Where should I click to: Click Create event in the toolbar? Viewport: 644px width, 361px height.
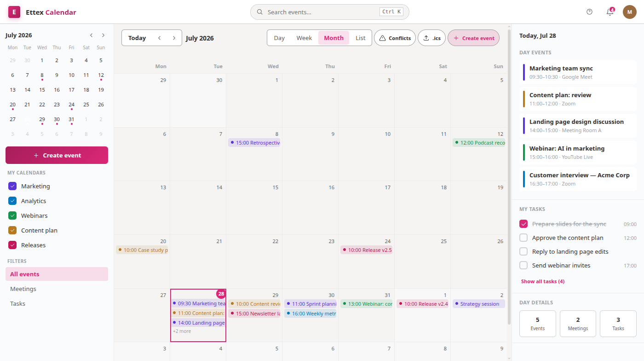(x=473, y=38)
